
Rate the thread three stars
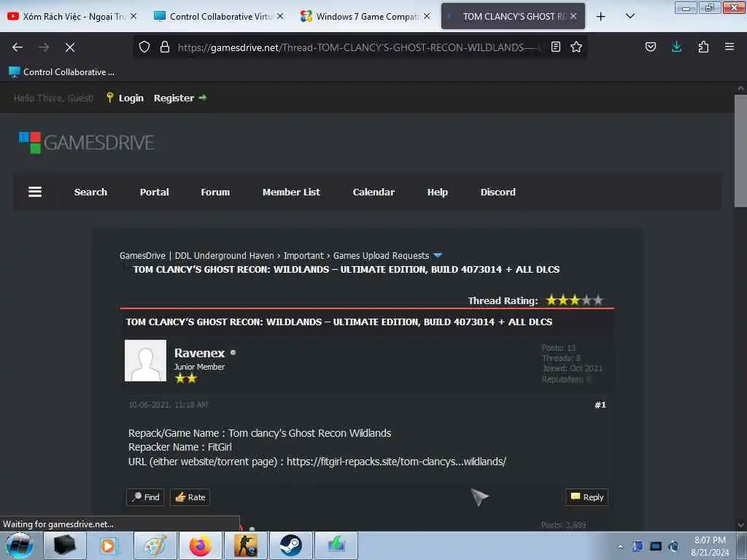(575, 300)
